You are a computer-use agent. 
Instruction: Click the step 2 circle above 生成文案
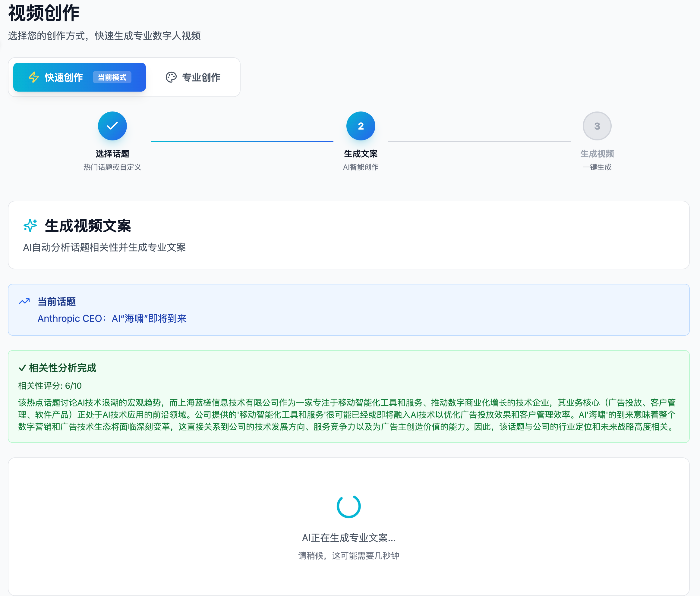pyautogui.click(x=361, y=126)
